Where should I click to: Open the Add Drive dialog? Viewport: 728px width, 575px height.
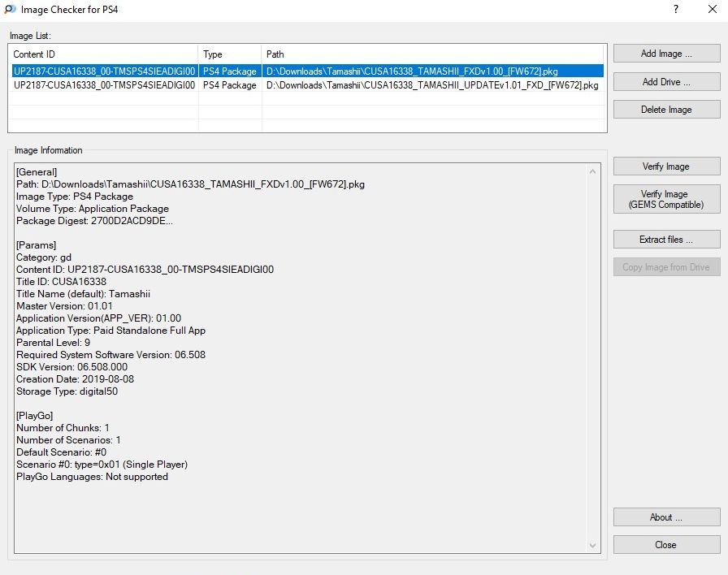coord(666,82)
